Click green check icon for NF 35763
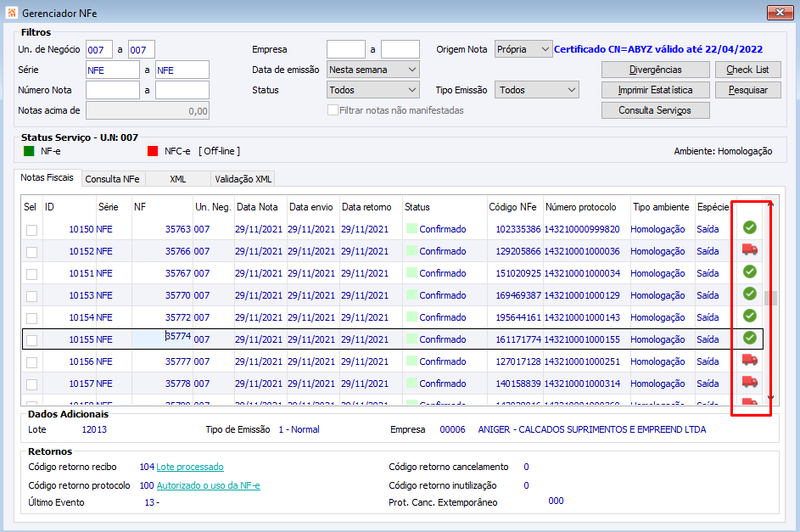800x532 pixels. click(x=749, y=227)
